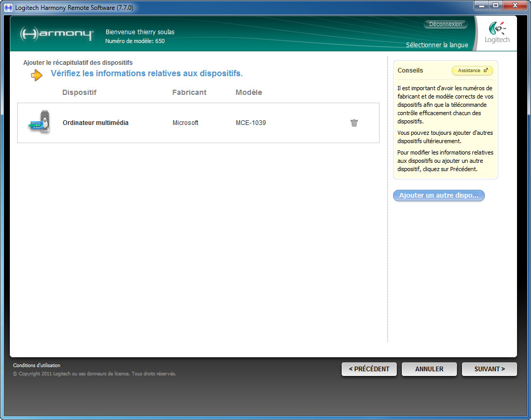531x420 pixels.
Task: Click the Modèle column header
Action: click(x=248, y=92)
